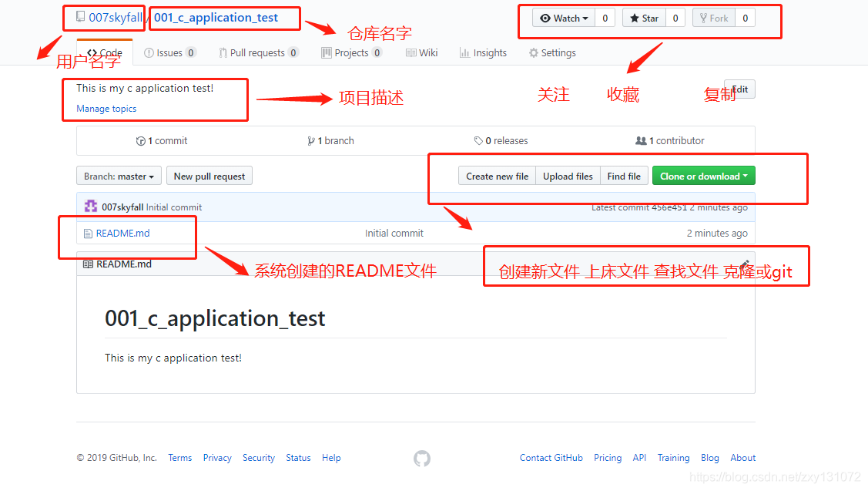
Task: Open the Training footer link
Action: point(674,458)
